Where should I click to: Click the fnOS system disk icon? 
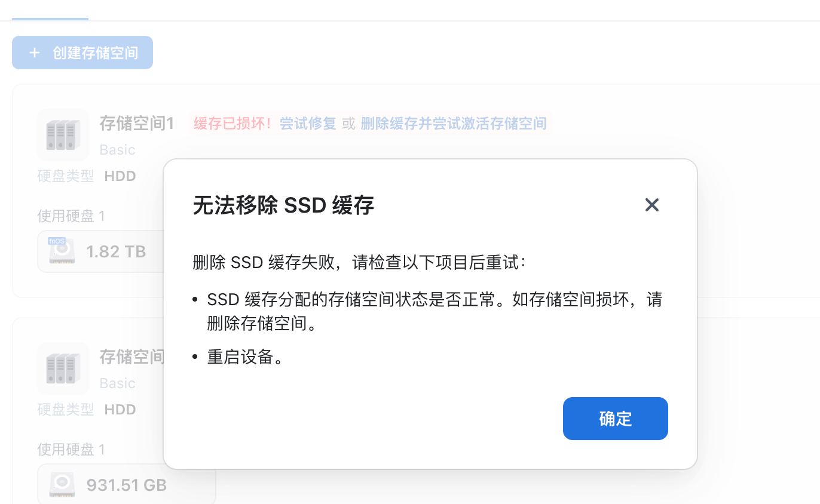[62, 251]
